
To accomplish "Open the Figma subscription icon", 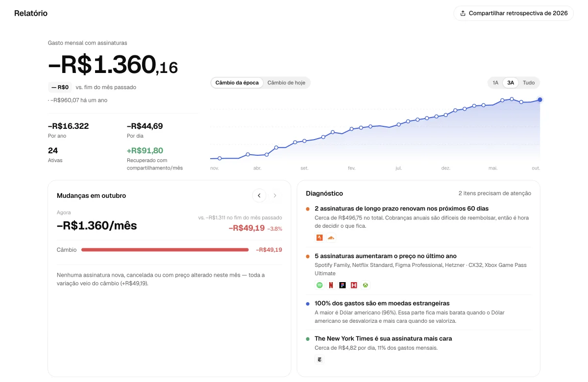I will 343,285.
